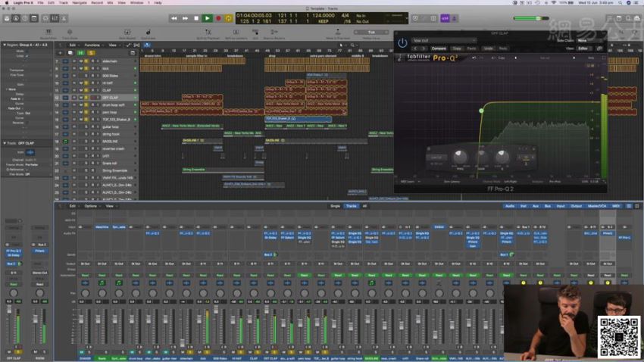Select the String Ensemble track header
This screenshot has height=362, width=644.
click(97, 170)
